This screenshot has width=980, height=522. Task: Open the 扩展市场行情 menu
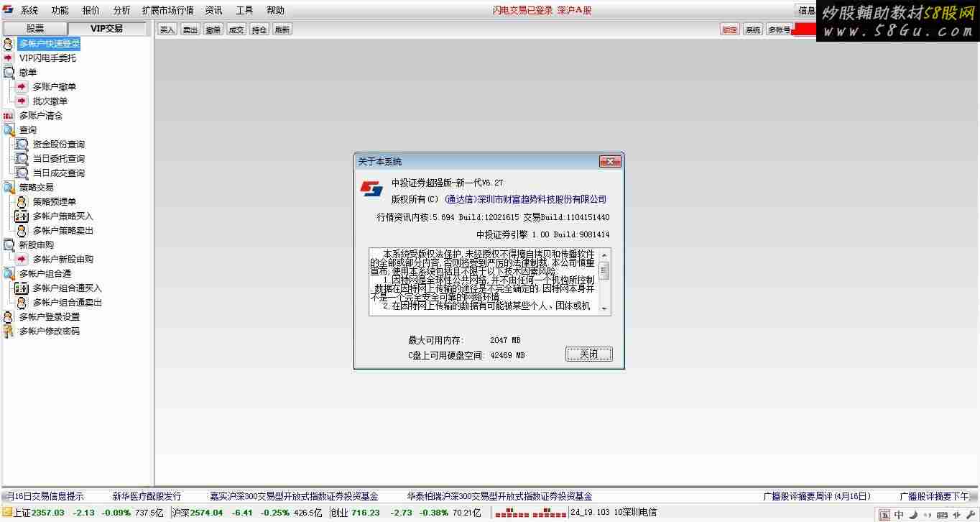coord(168,10)
